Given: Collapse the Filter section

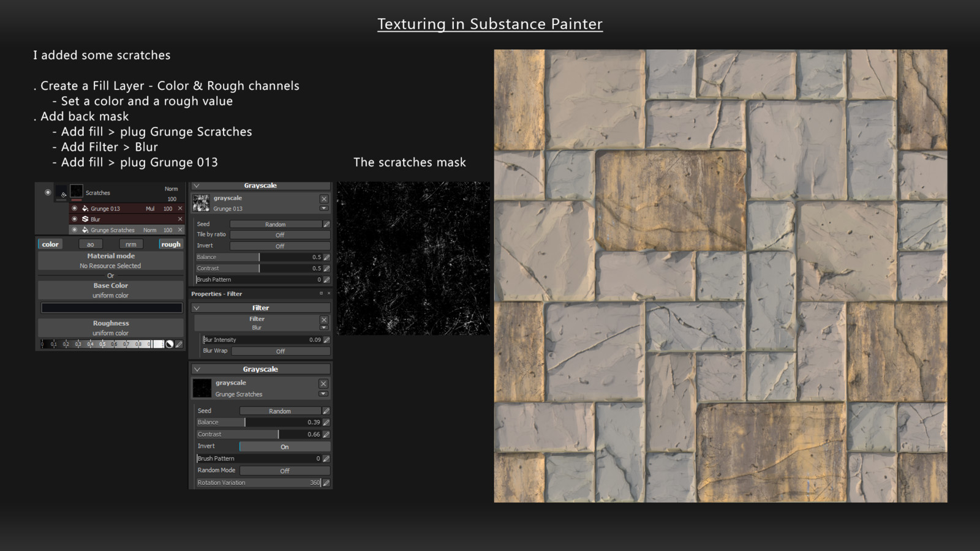Looking at the screenshot, I should (197, 308).
